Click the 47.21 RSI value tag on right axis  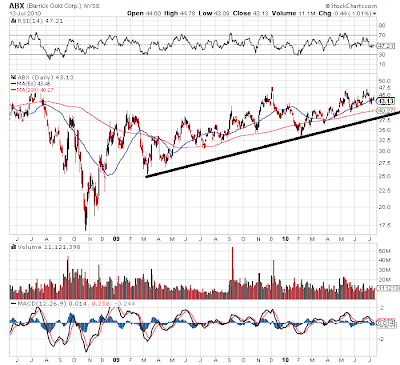pos(386,46)
